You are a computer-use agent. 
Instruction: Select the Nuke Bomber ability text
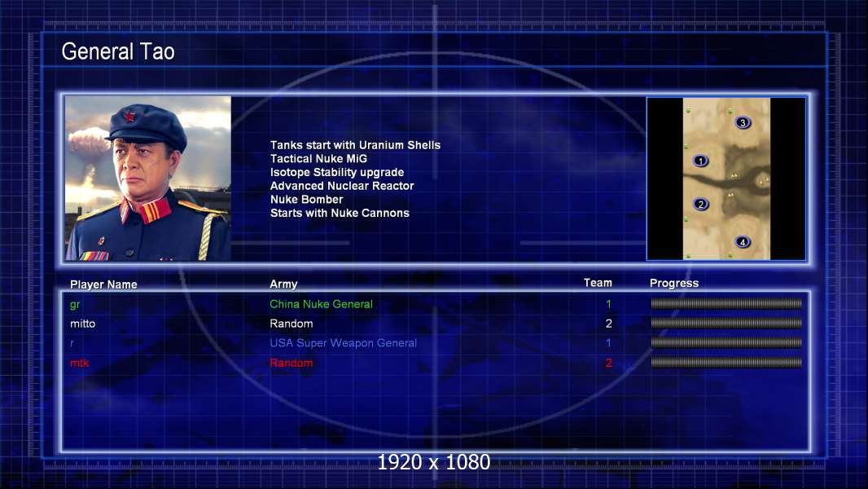[x=306, y=200]
